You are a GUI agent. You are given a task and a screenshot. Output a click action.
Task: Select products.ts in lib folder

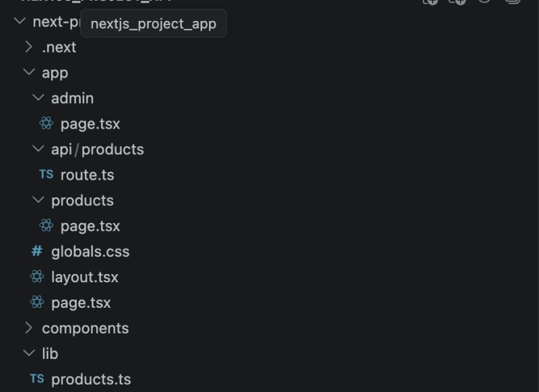(x=91, y=380)
